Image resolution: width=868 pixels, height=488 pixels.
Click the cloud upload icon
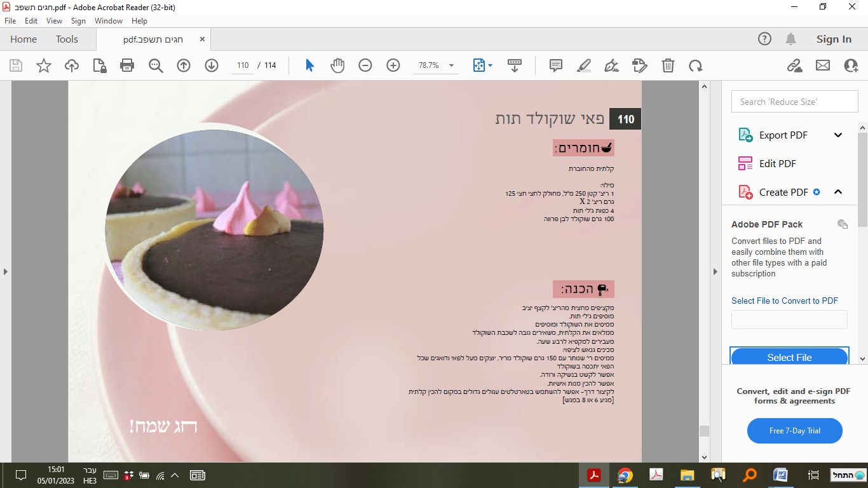pyautogui.click(x=72, y=65)
